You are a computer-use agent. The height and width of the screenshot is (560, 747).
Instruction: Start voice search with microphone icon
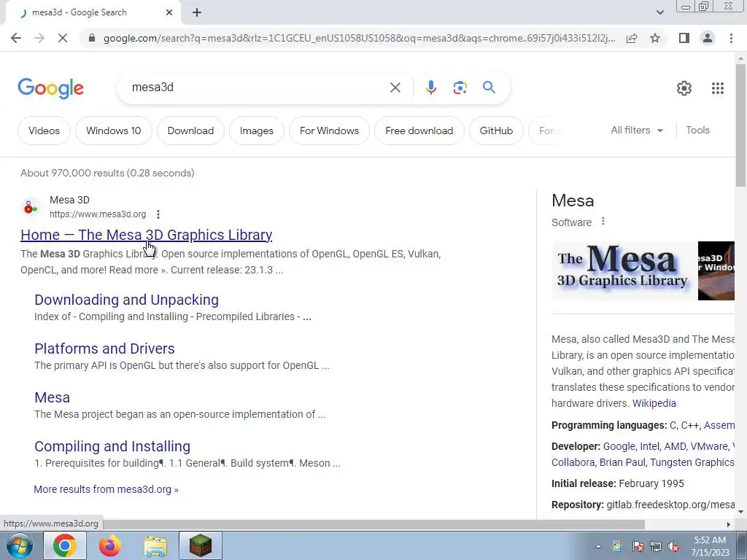tap(430, 87)
